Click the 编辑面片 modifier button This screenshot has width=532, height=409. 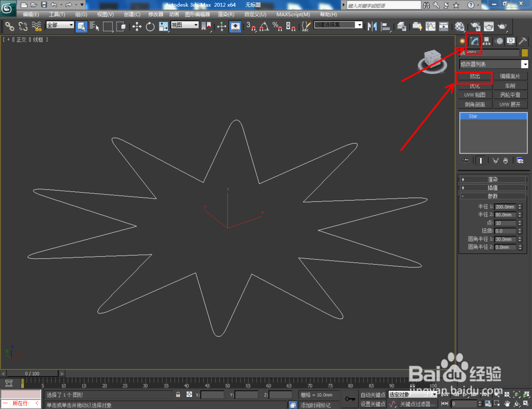tap(510, 76)
